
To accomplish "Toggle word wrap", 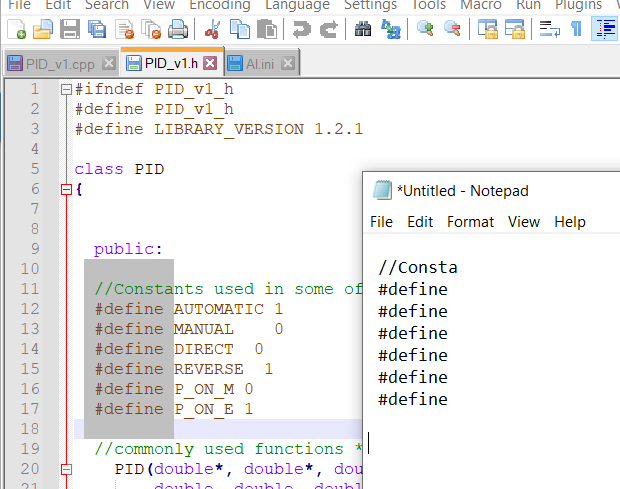I will (x=550, y=30).
